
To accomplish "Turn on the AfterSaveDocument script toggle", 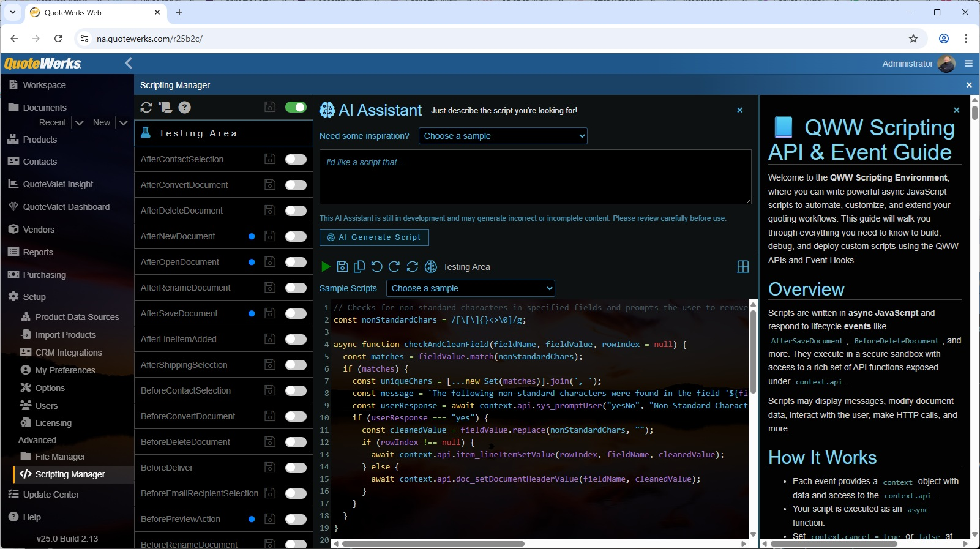I will tap(296, 313).
